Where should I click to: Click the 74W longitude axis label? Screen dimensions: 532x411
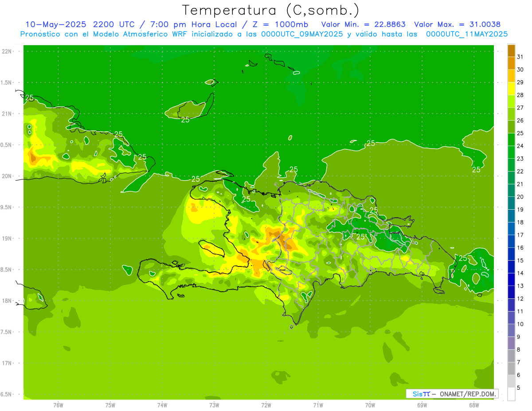[x=162, y=405]
